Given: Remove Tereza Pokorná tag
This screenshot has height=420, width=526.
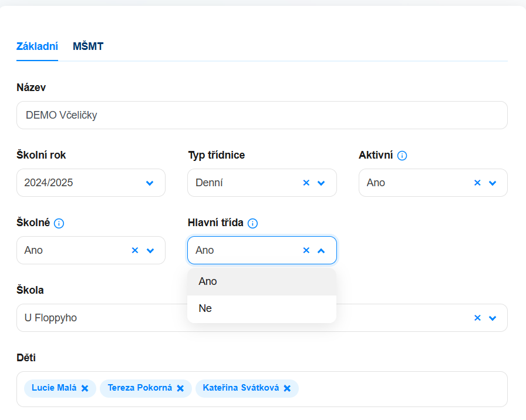Looking at the screenshot, I should (180, 388).
